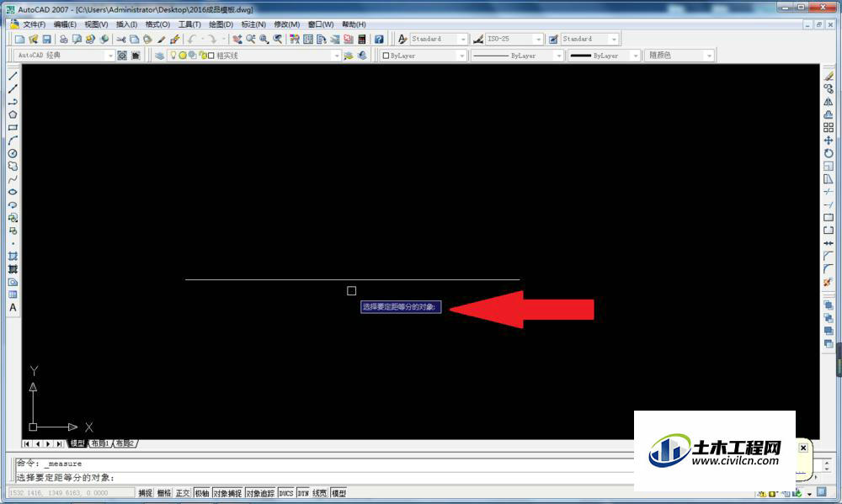842x504 pixels.
Task: Toggle 捕捉 snap mode in status bar
Action: pyautogui.click(x=146, y=493)
